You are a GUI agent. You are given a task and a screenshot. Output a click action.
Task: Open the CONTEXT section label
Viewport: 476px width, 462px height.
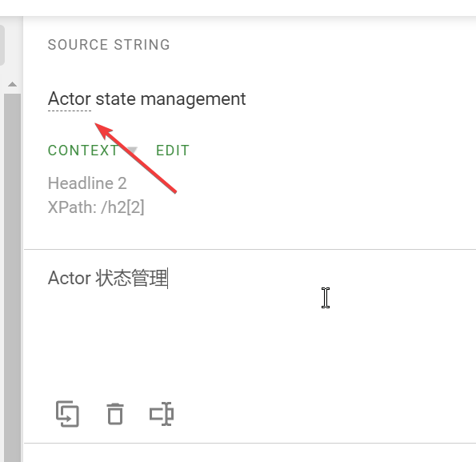coord(83,150)
